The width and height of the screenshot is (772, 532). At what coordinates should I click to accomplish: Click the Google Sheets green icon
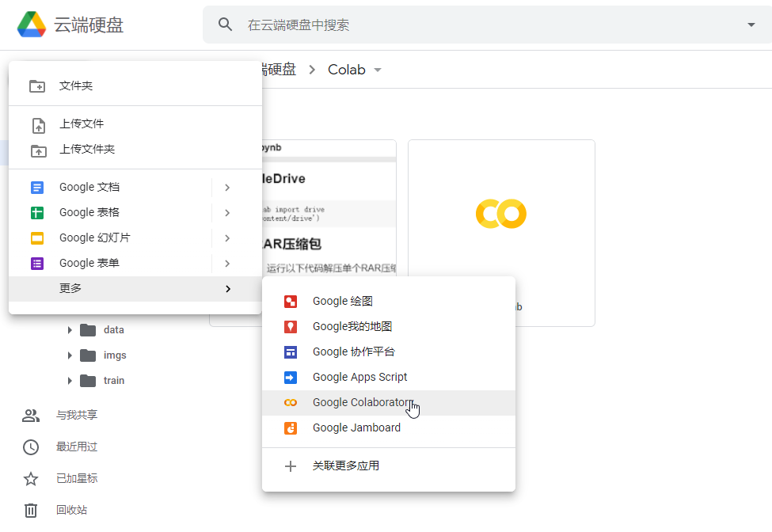point(37,213)
